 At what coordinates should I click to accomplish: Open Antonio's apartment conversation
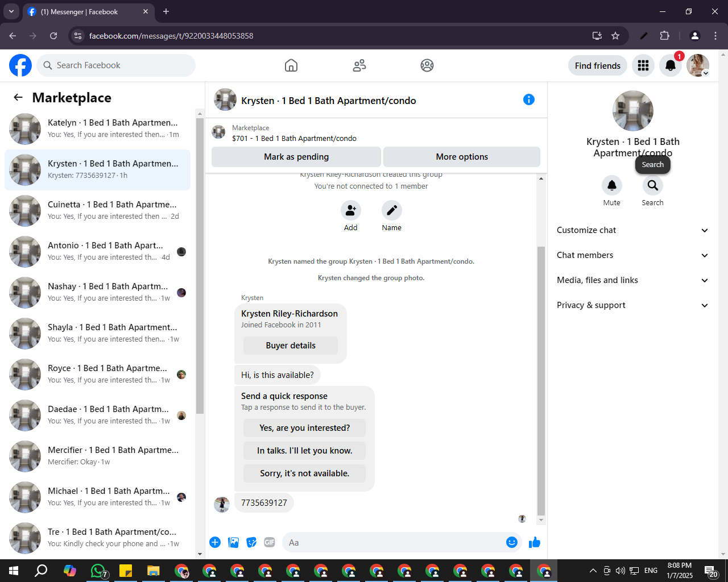click(x=98, y=252)
